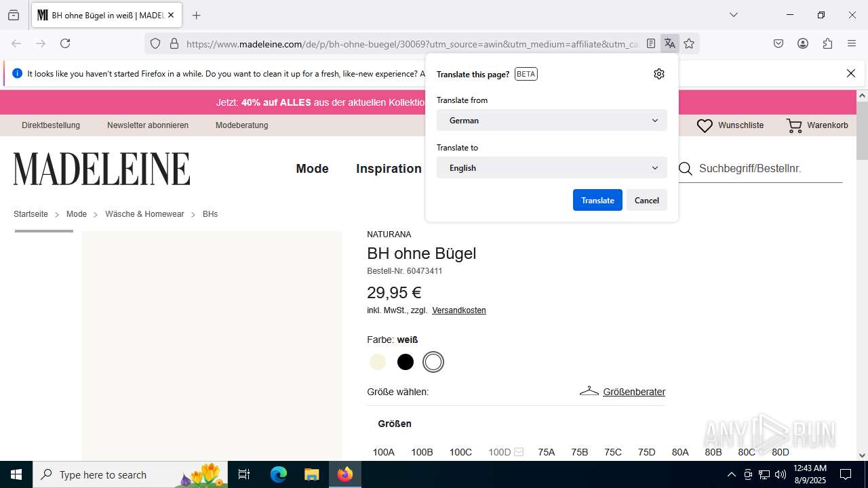The image size is (868, 488).
Task: Select the black color swatch
Action: (x=406, y=362)
